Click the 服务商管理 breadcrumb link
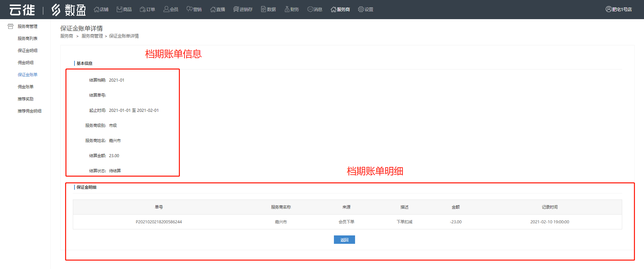644x269 pixels. point(92,36)
